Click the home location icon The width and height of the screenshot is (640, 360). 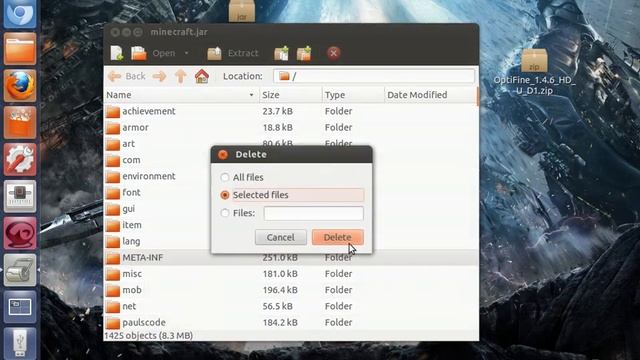point(202,76)
